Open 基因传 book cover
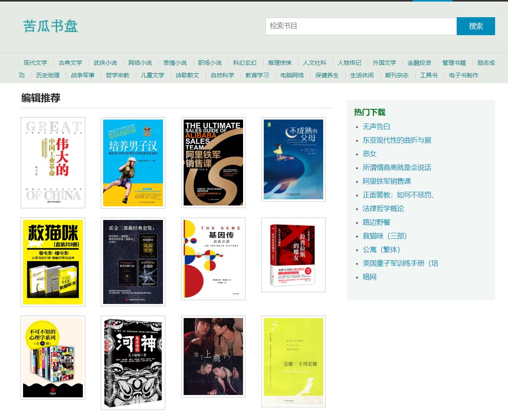508x420 pixels. (213, 259)
